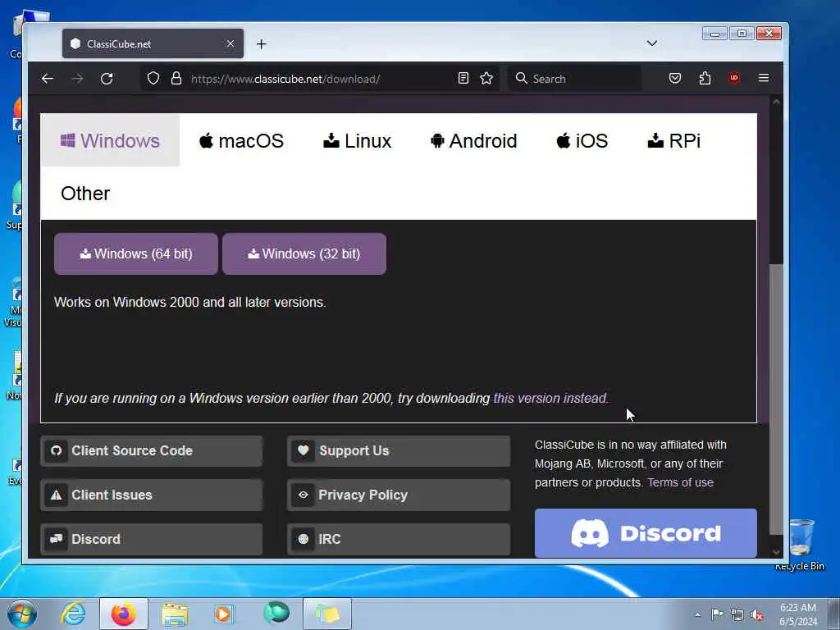This screenshot has width=840, height=630.
Task: Toggle reader view for this page
Action: pos(463,79)
